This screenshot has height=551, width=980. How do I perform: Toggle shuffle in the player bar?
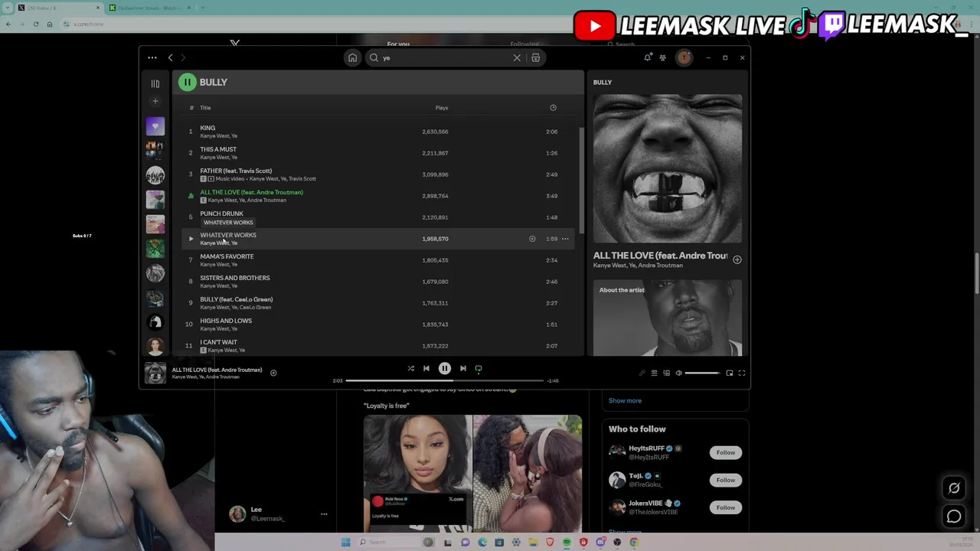click(411, 369)
